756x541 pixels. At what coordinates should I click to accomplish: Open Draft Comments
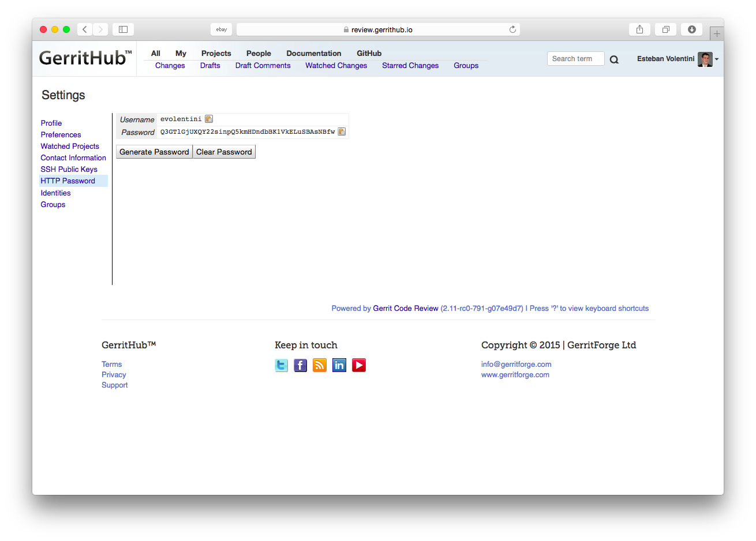[x=263, y=66]
